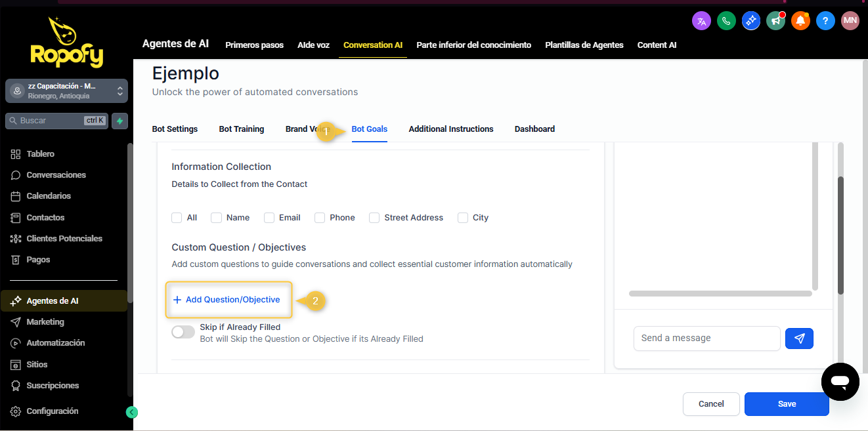This screenshot has width=868, height=431.
Task: Toggle Skip if Already Filled switch
Action: click(x=183, y=333)
